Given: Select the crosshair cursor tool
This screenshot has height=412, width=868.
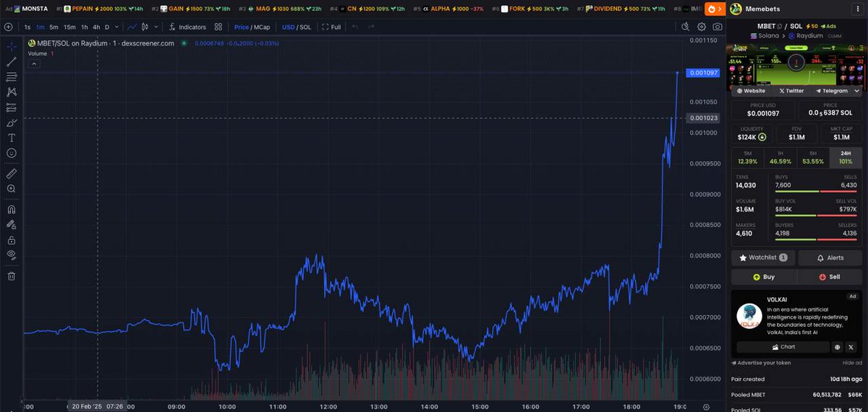Looking at the screenshot, I should [12, 46].
